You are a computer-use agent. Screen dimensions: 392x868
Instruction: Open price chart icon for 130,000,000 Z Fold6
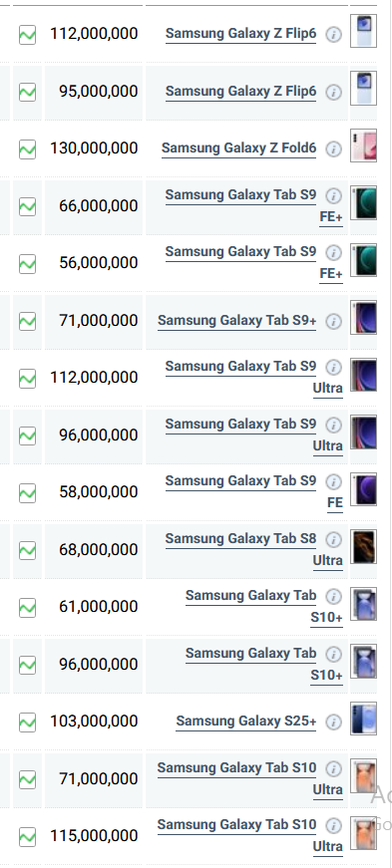[27, 149]
